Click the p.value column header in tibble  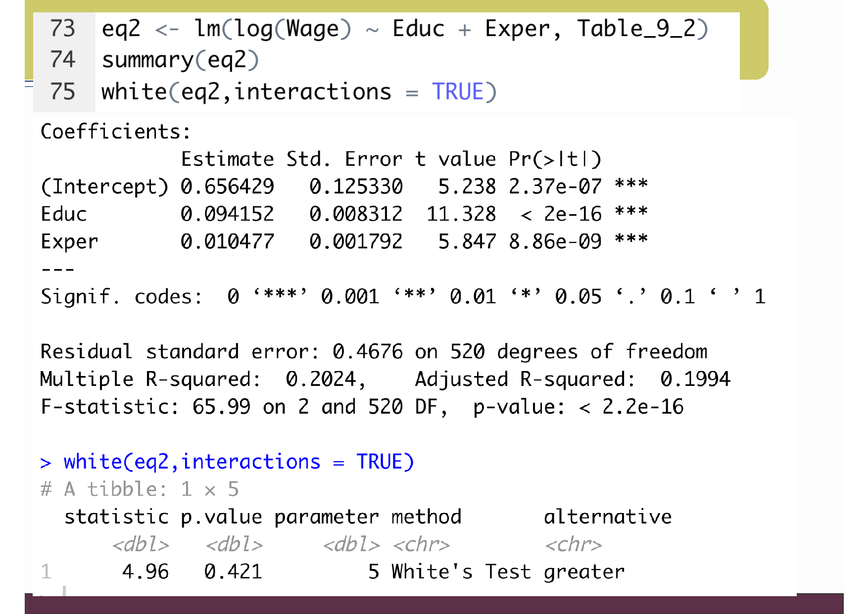pos(221,517)
